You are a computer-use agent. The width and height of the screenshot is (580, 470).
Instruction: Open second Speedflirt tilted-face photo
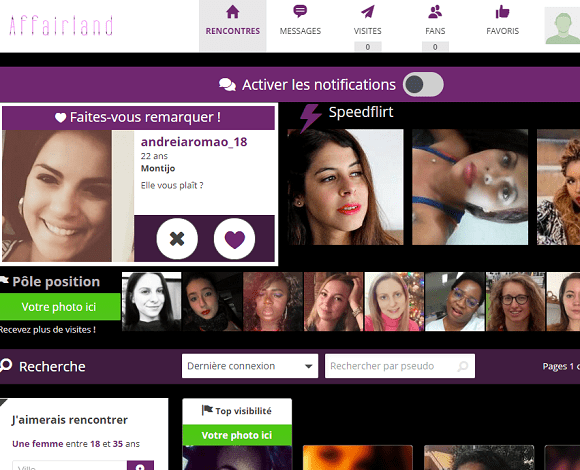pyautogui.click(x=470, y=187)
